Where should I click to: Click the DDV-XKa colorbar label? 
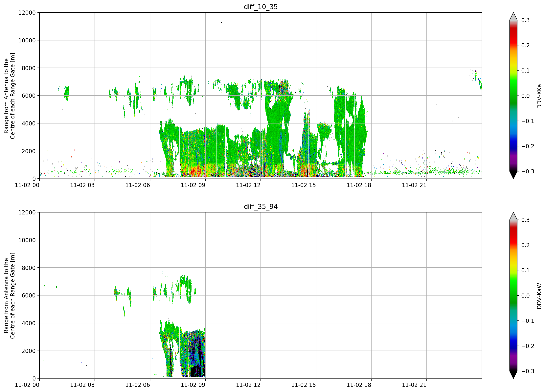coord(539,96)
